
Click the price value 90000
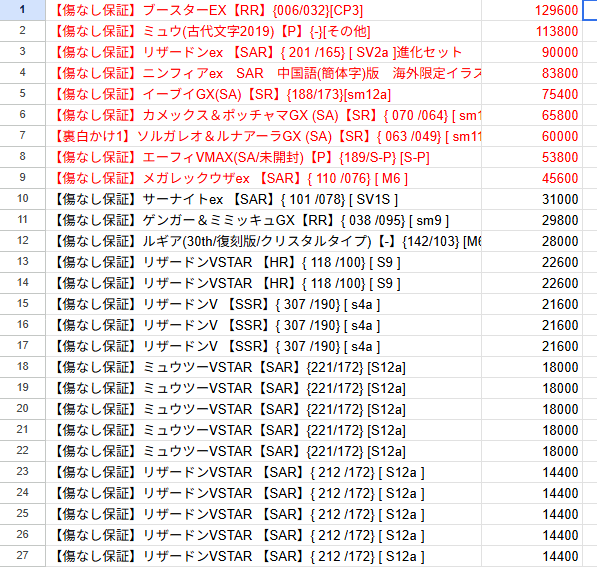[x=560, y=52]
